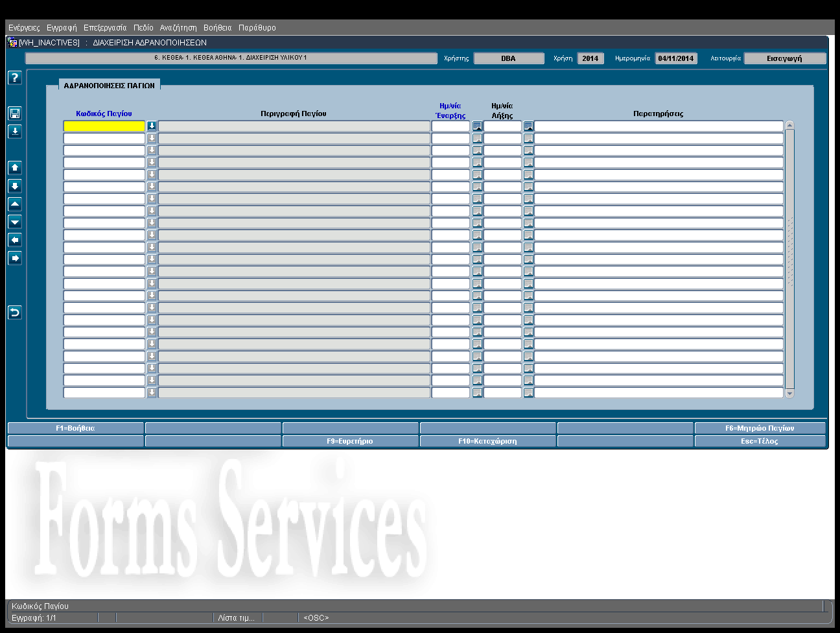Click the Κωδικός Παγίου column header
Viewport: 840px width, 633px height.
click(x=104, y=113)
